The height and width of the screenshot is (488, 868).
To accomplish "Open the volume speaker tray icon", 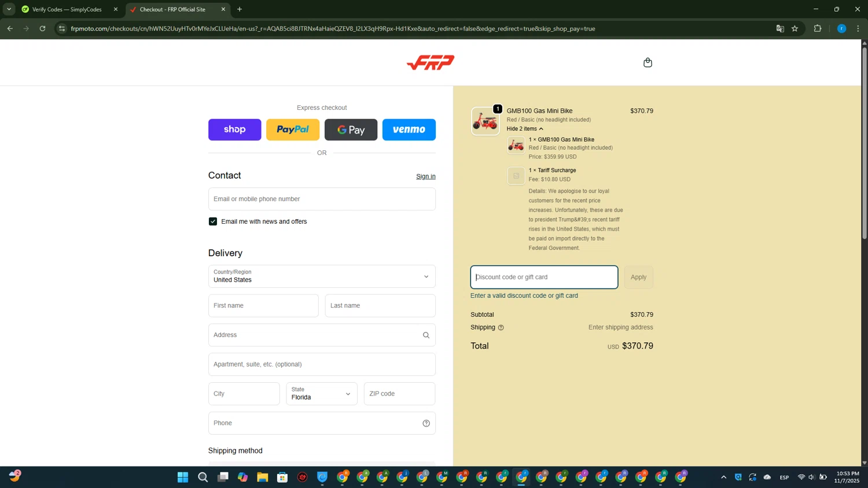I will tap(812, 477).
